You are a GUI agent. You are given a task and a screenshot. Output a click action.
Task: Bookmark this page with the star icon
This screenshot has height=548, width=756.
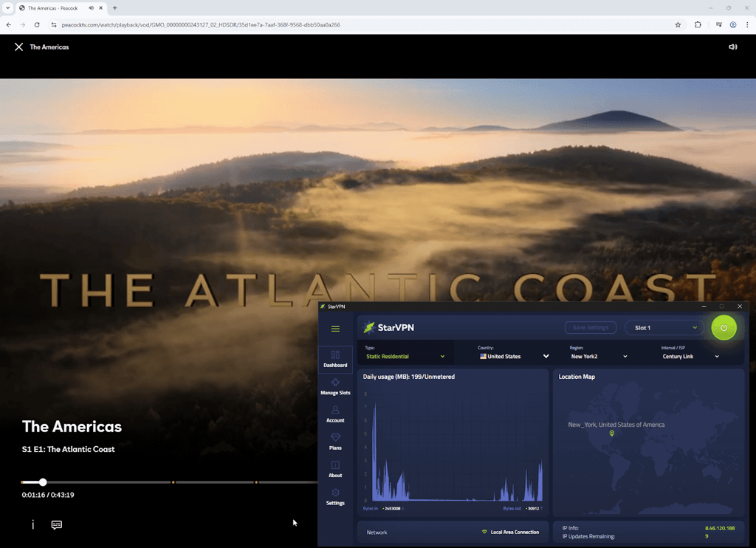pyautogui.click(x=678, y=24)
